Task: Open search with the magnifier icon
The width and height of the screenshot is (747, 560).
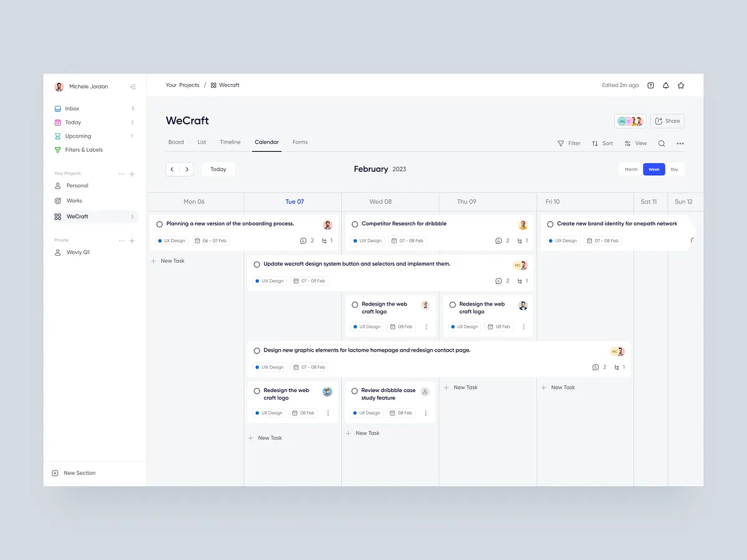Action: (661, 143)
